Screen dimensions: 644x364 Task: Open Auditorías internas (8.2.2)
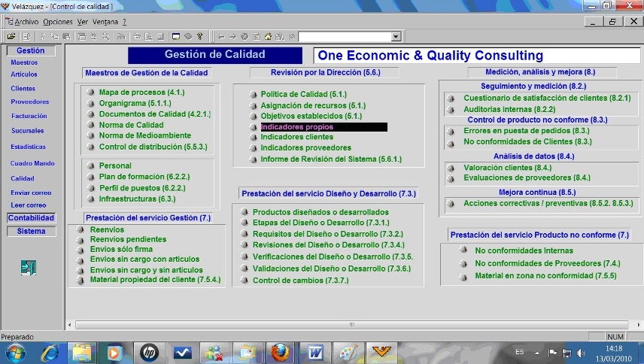coord(509,109)
